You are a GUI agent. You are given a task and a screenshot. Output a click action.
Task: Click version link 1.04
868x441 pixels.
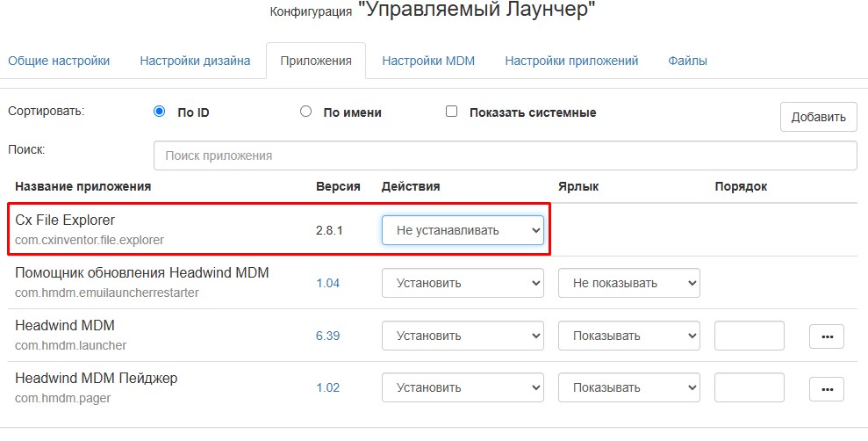pyautogui.click(x=327, y=283)
